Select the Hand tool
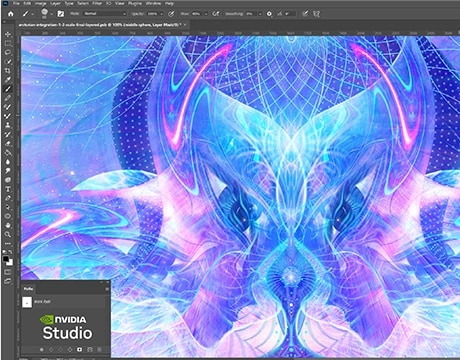460x360 pixels. 8,225
